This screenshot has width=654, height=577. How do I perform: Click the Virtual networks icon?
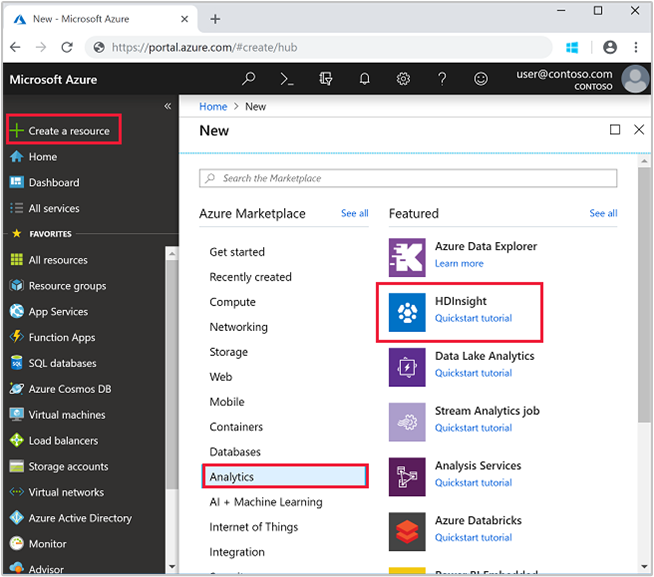pos(17,492)
